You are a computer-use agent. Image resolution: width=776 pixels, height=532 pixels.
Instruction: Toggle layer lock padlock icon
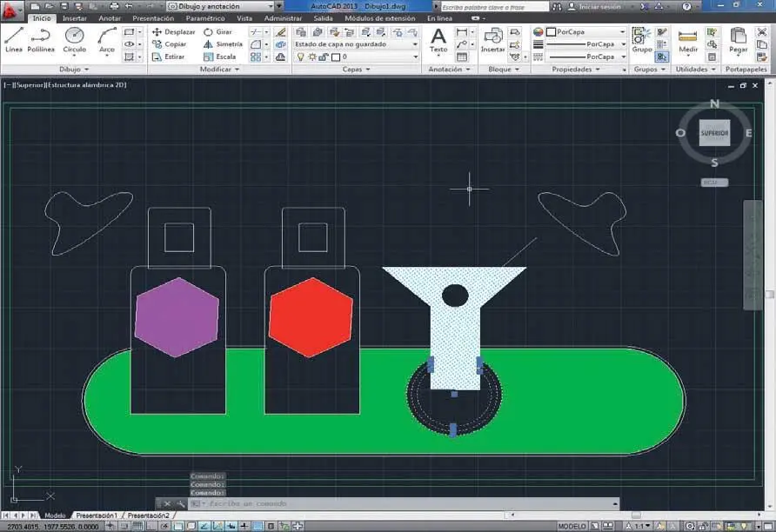[323, 57]
